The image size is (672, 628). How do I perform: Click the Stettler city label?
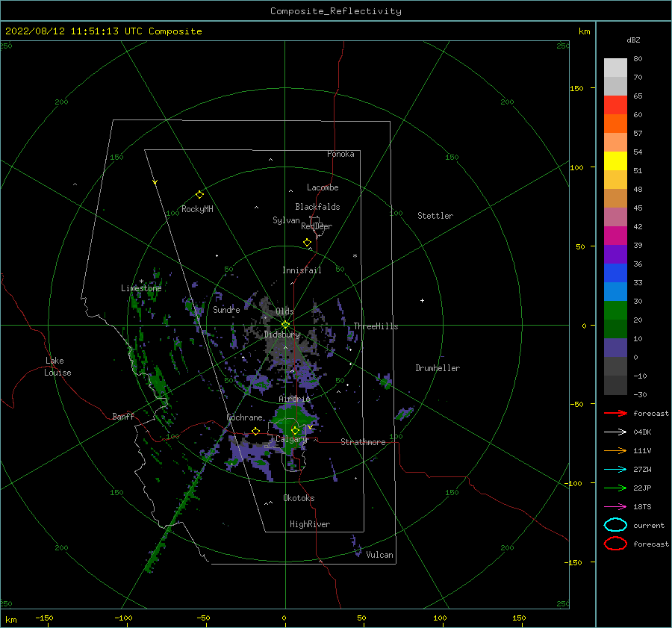coord(435,216)
